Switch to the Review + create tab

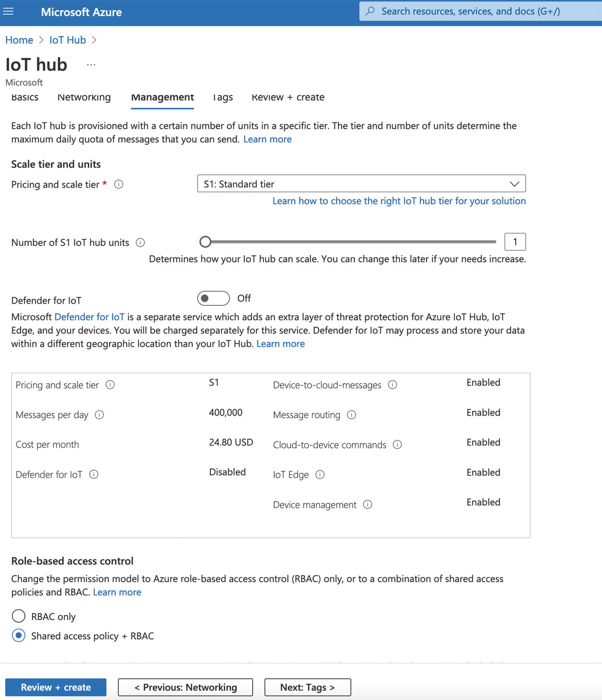coord(288,97)
